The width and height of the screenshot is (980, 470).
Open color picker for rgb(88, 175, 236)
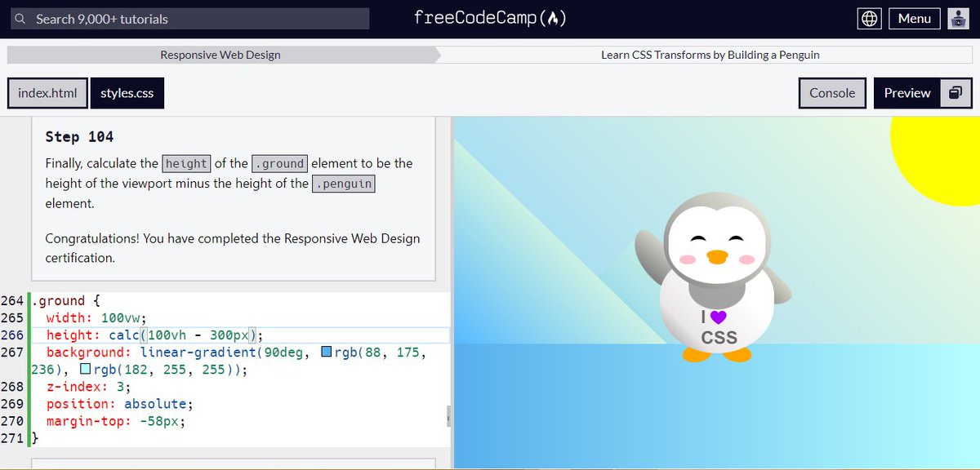pos(327,352)
